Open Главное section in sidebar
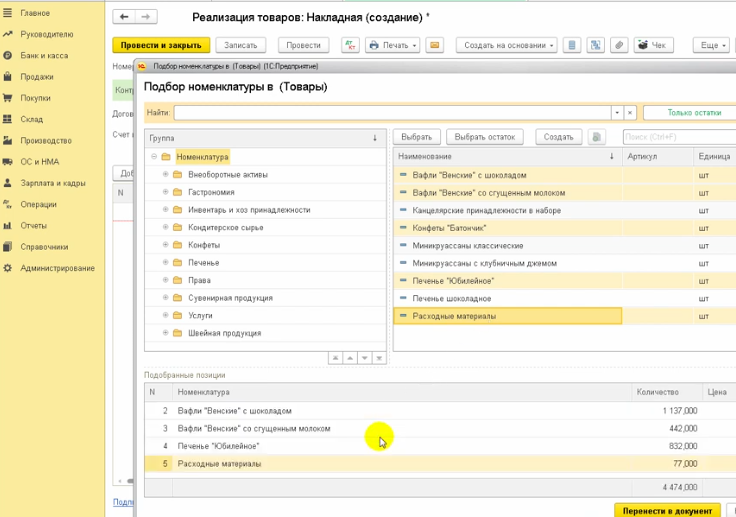Screen dimensions: 736x517 coord(35,13)
